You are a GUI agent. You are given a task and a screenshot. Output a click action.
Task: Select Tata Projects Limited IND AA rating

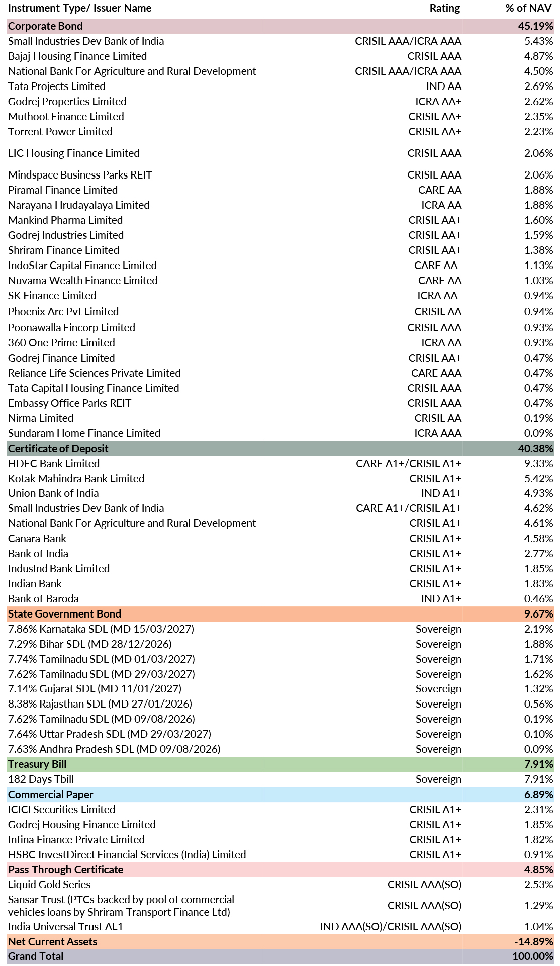443,86
